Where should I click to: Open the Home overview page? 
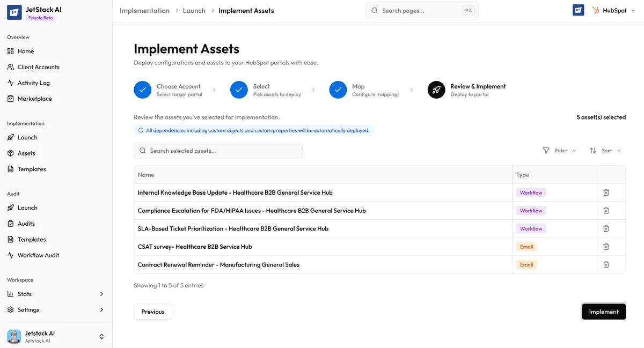(25, 51)
